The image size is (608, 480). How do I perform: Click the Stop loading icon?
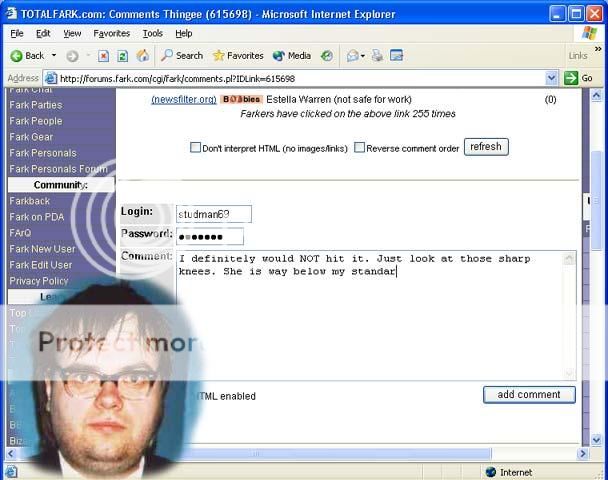pyautogui.click(x=103, y=56)
